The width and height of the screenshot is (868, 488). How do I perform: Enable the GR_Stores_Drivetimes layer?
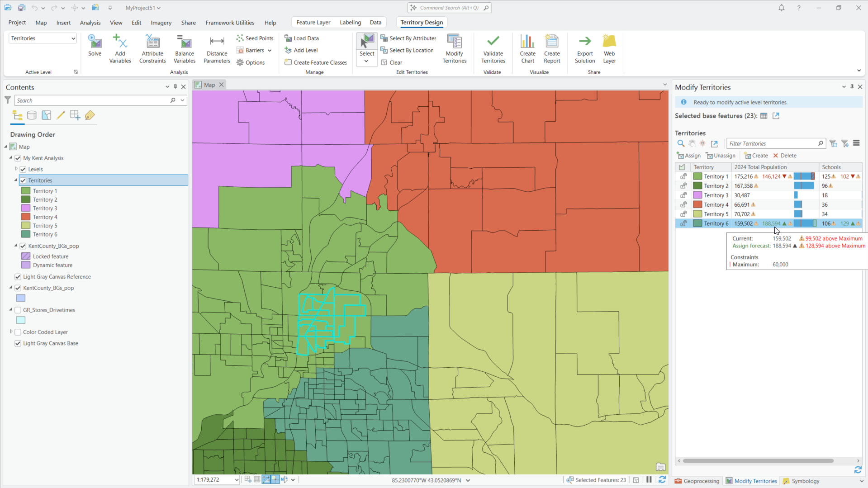click(x=18, y=310)
